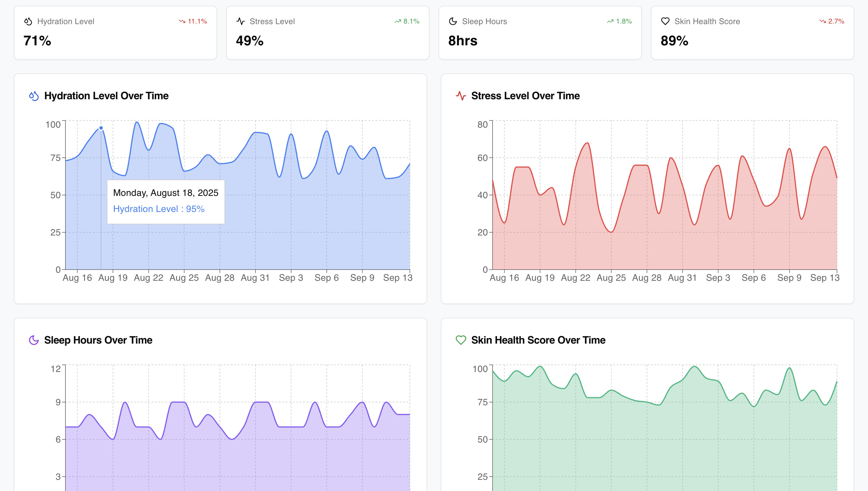Click the droplet icon in Hydration Level card
Viewport: 868px width, 491px height.
pos(28,21)
